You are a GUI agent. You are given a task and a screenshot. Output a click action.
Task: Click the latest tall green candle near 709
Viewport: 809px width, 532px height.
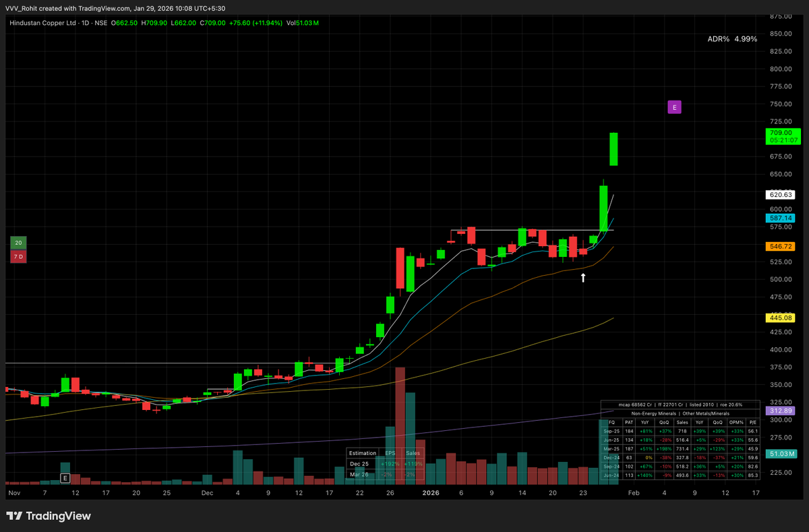coord(613,149)
